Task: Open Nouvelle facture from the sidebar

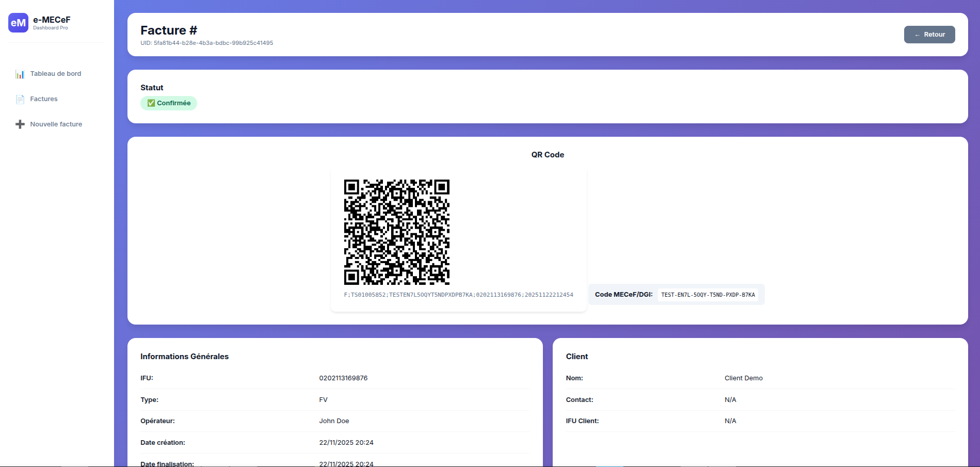Action: tap(56, 124)
